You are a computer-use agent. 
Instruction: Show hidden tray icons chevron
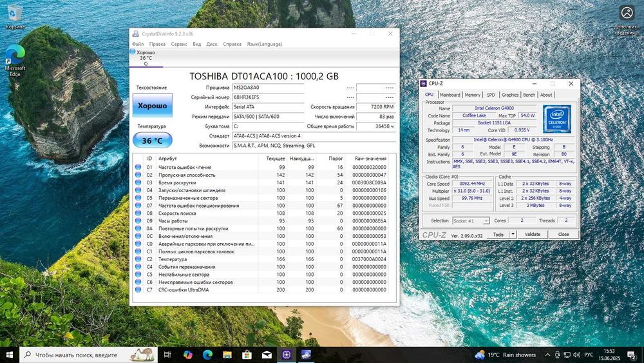[547, 355]
